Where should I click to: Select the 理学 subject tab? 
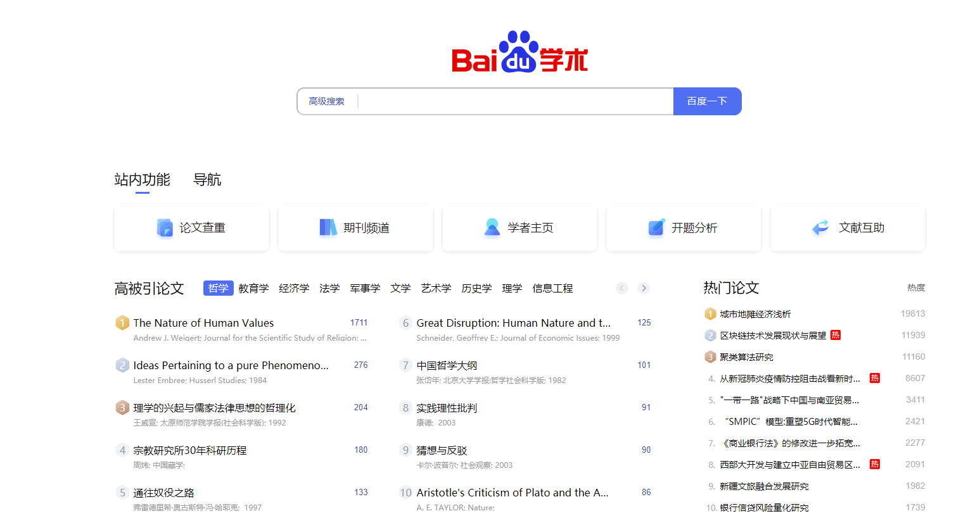pyautogui.click(x=512, y=288)
